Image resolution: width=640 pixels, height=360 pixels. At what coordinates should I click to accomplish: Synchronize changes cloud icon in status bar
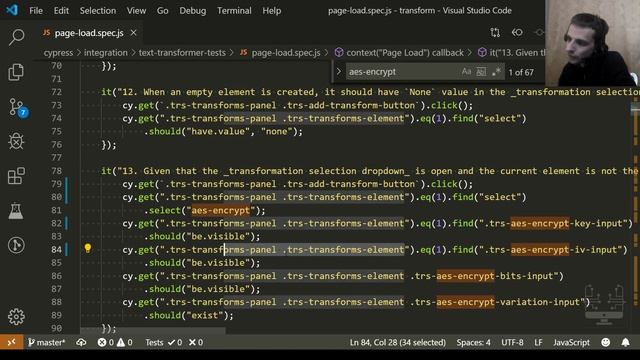tap(81, 342)
